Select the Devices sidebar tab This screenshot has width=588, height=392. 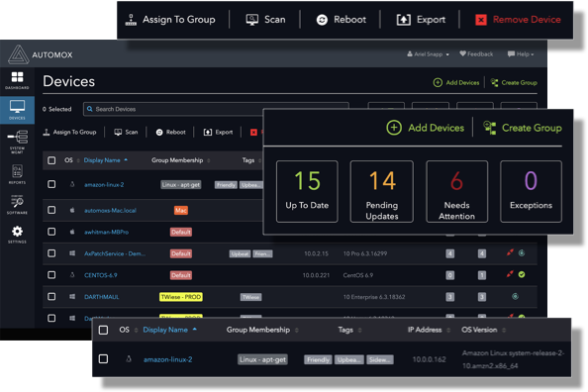point(17,110)
